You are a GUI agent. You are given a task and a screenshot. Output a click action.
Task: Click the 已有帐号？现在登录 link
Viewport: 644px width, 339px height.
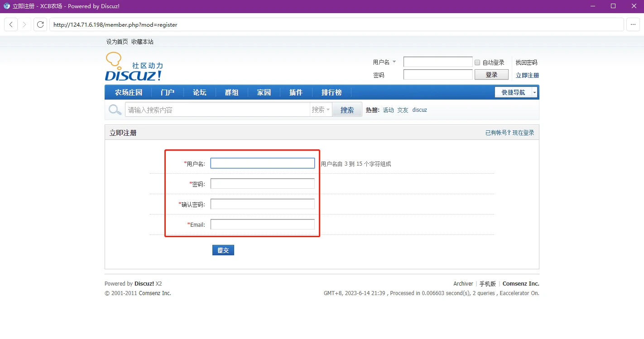(509, 133)
